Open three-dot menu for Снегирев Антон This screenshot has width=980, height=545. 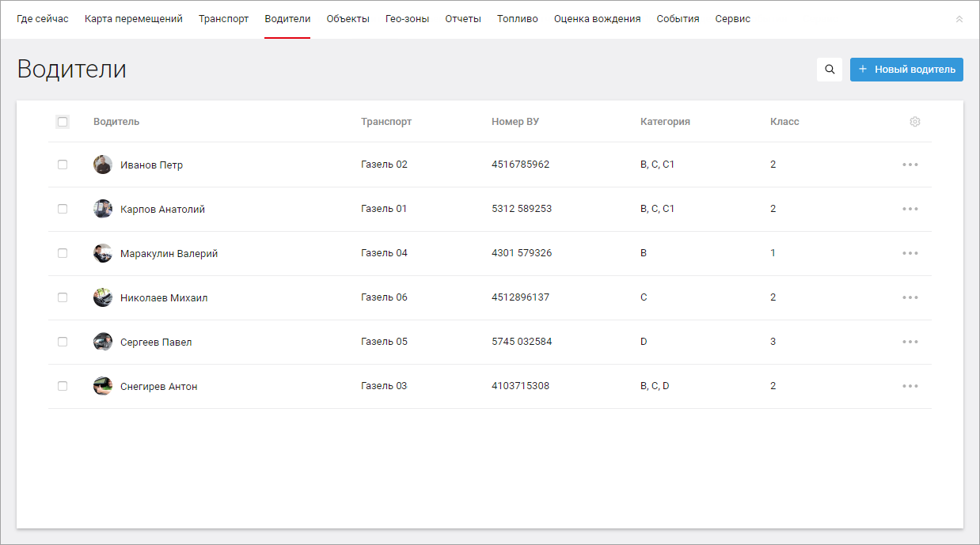point(910,386)
